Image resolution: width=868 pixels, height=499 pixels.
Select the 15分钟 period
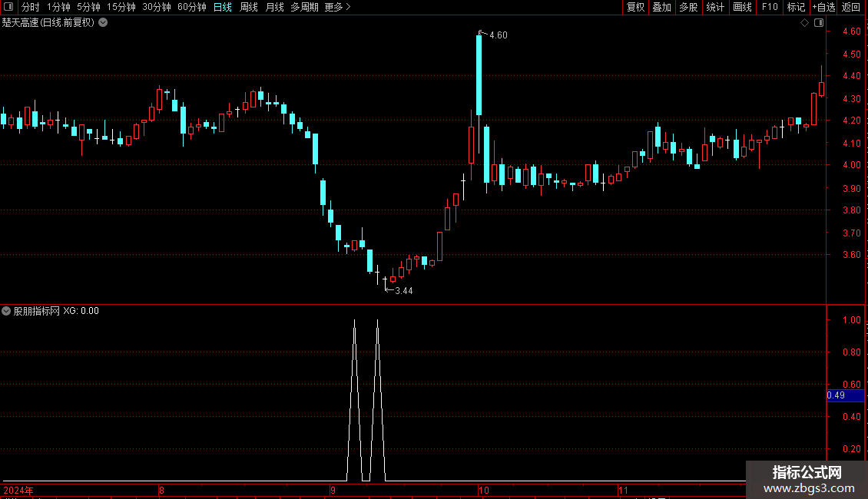point(121,7)
